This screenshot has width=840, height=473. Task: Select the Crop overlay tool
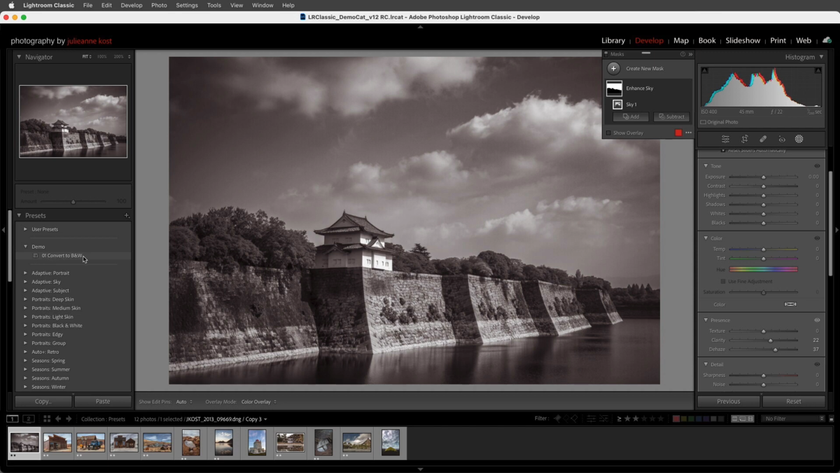[745, 139]
